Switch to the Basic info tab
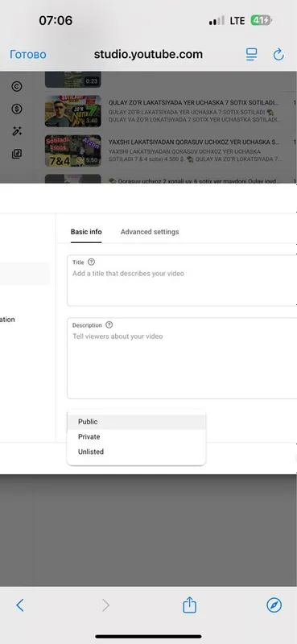The width and height of the screenshot is (297, 644). point(86,232)
